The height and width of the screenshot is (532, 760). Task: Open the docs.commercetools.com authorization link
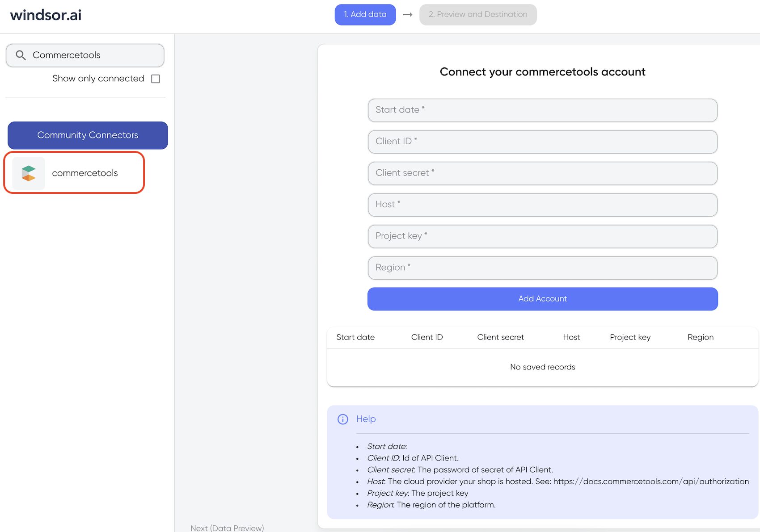651,482
